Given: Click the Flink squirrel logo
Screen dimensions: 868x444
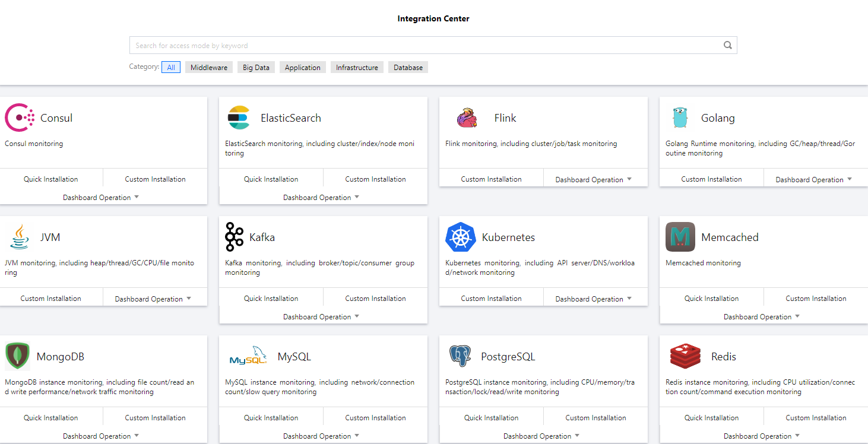Looking at the screenshot, I should coord(467,118).
